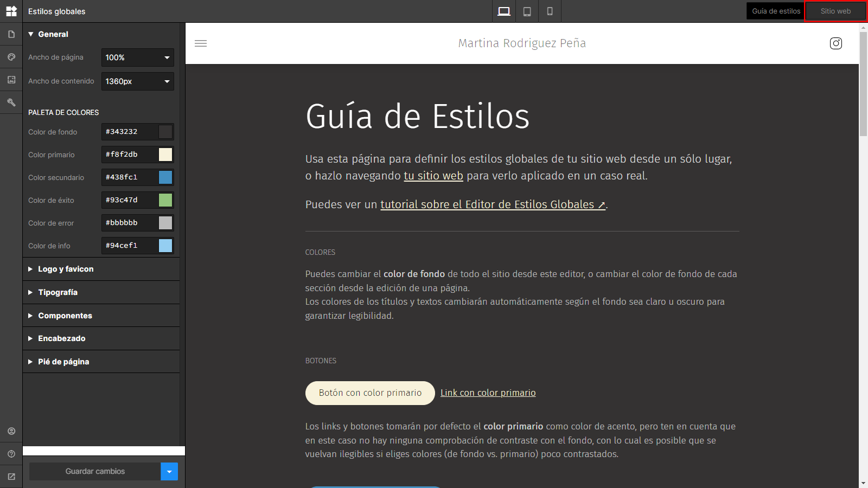
Task: Open the user account icon
Action: tap(11, 431)
